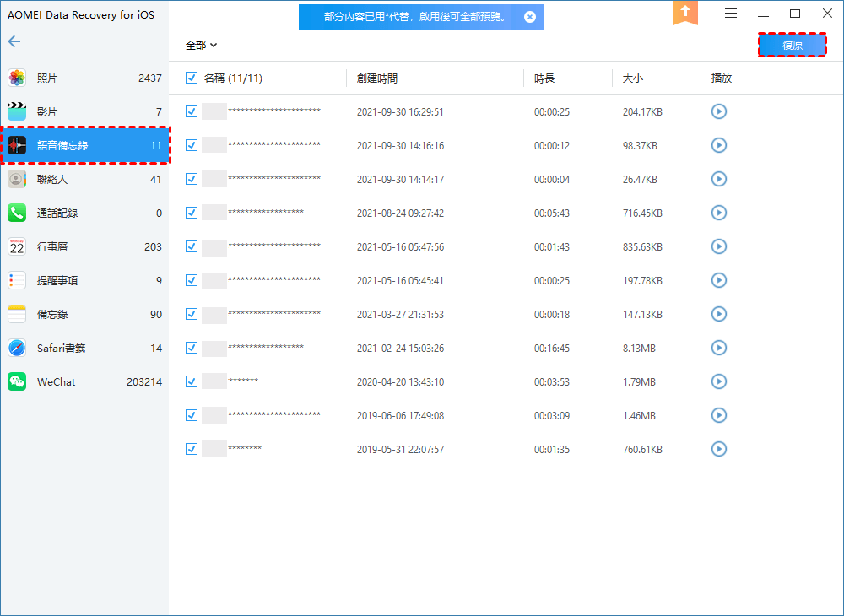Image resolution: width=844 pixels, height=616 pixels.
Task: Uncheck the memo dated 2019-06-06 17:49:08
Action: click(x=192, y=415)
